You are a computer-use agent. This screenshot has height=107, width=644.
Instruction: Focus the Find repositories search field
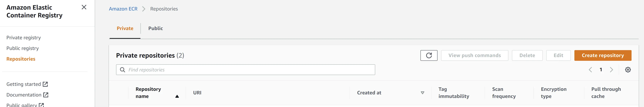point(250,70)
